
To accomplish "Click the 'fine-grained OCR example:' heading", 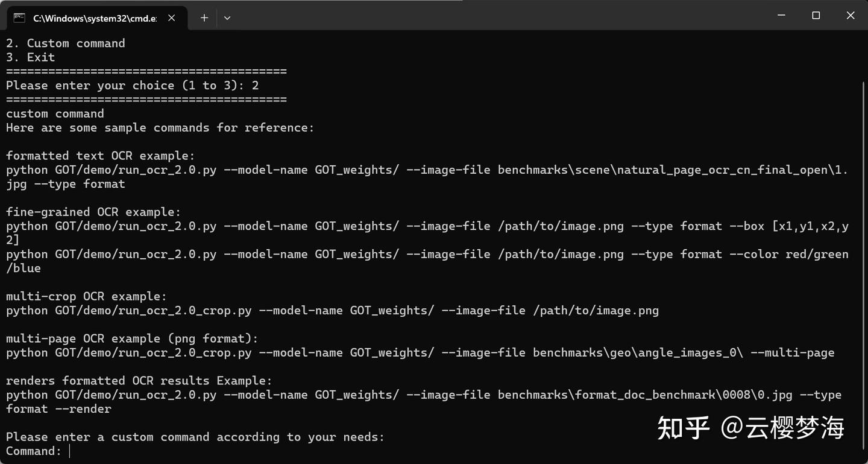I will [x=93, y=212].
